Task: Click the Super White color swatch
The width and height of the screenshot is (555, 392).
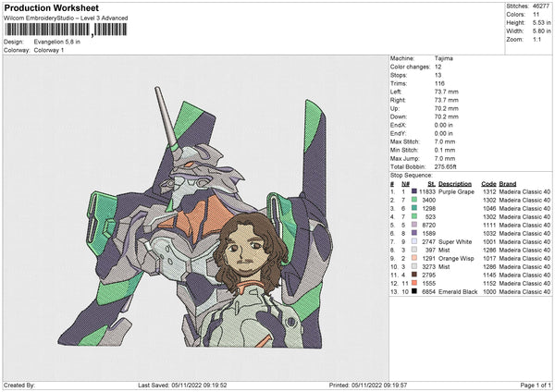Action: (414, 241)
